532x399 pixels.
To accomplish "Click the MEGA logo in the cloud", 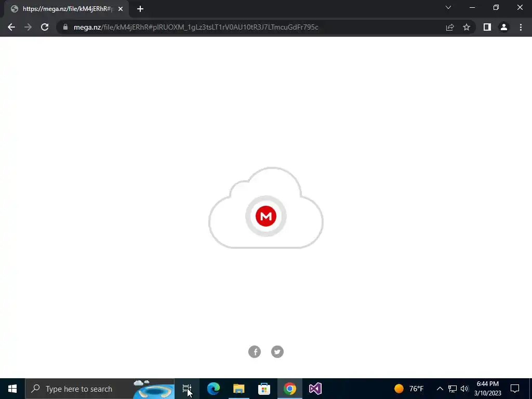I will 266,216.
